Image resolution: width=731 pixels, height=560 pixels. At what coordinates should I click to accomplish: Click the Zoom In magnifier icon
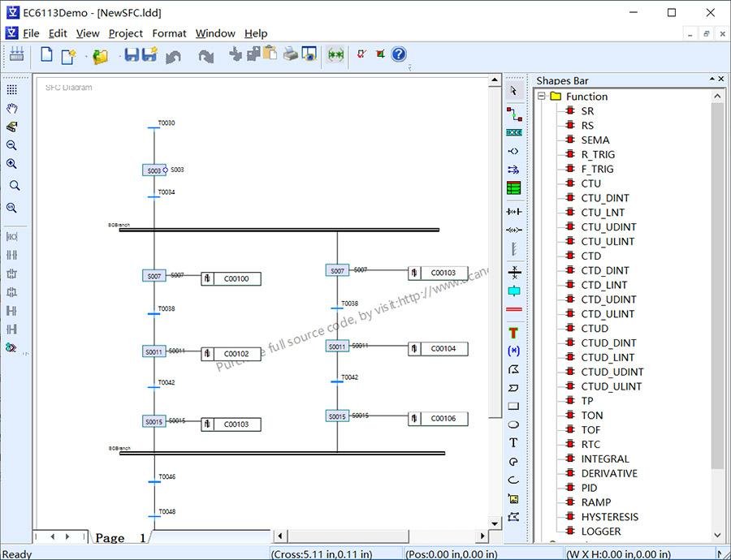pos(11,164)
